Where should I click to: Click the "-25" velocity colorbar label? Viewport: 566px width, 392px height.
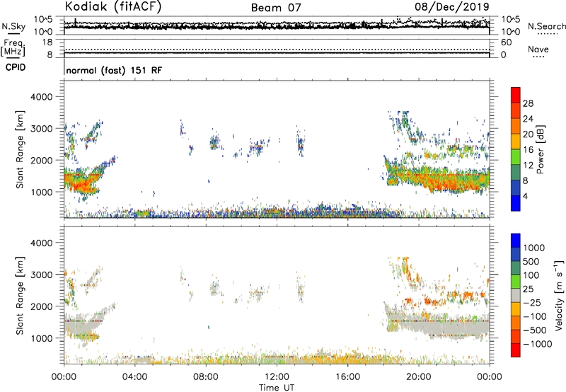click(x=531, y=303)
